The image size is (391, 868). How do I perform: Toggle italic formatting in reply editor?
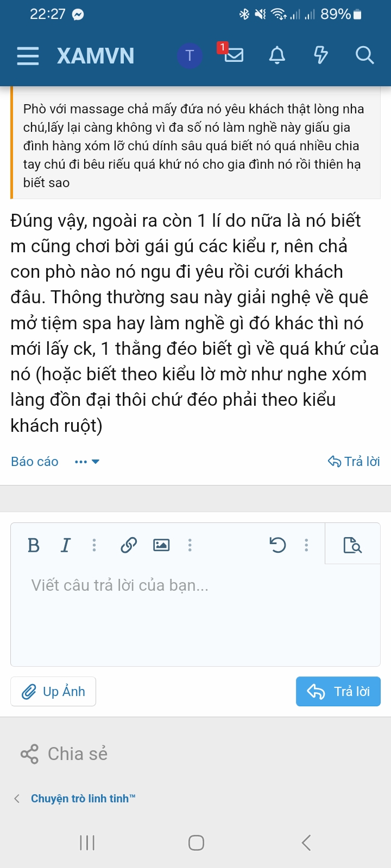(x=66, y=545)
